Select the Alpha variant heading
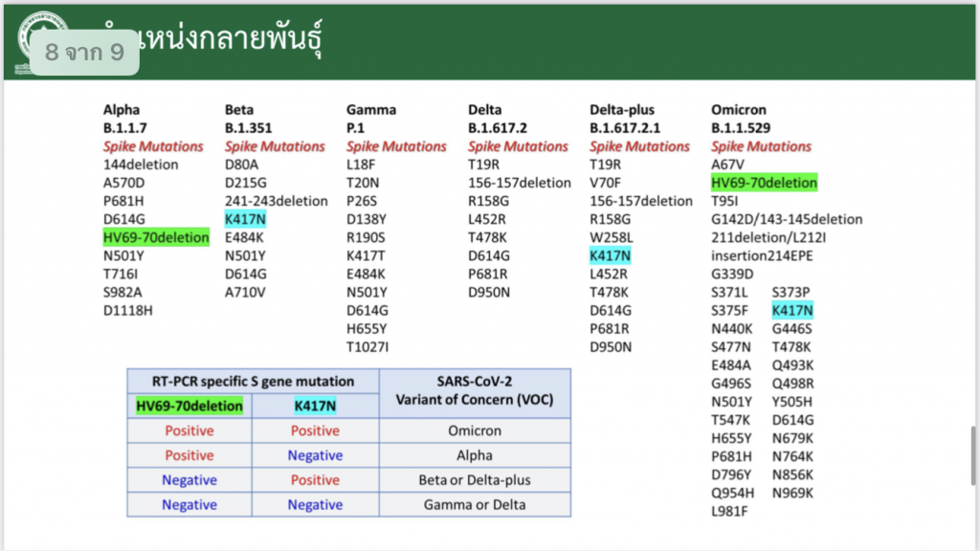The height and width of the screenshot is (551, 980). (x=122, y=110)
